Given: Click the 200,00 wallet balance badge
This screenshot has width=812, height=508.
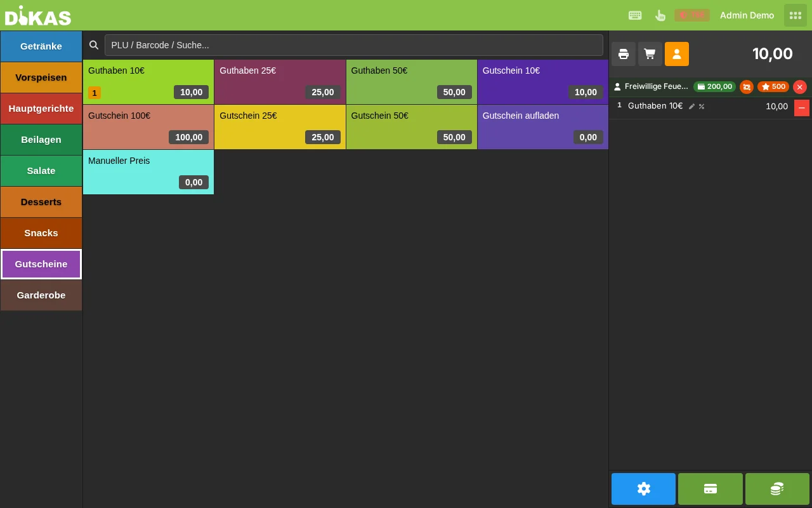Looking at the screenshot, I should pyautogui.click(x=715, y=86).
